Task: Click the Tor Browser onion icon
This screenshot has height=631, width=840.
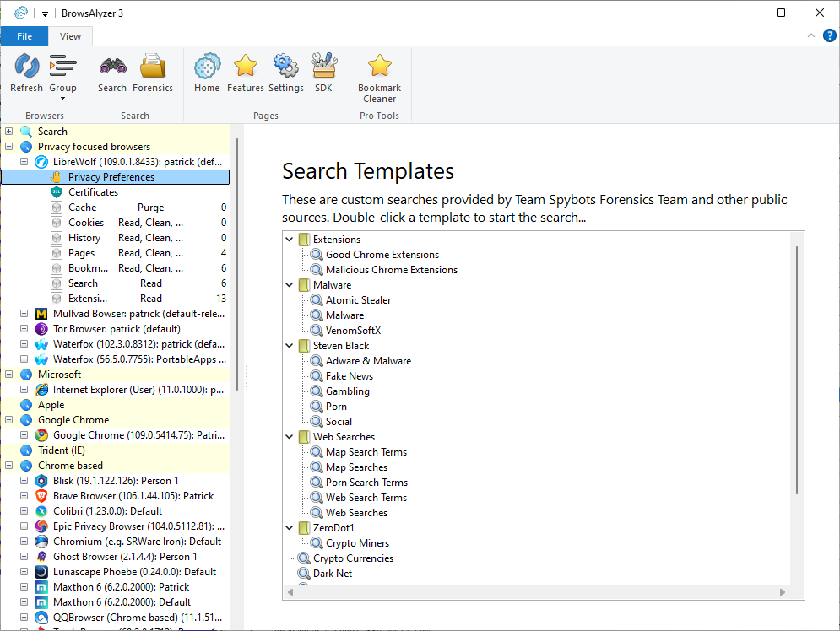Action: click(x=41, y=329)
